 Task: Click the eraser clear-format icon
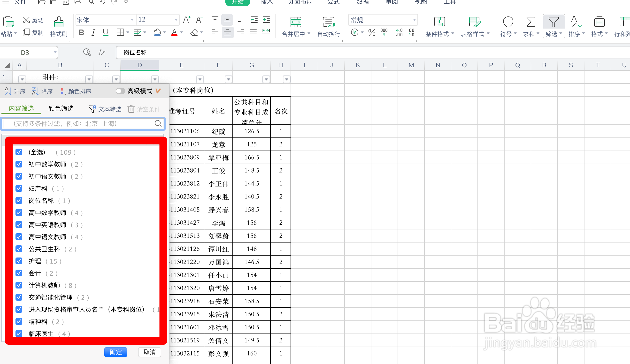point(194,32)
